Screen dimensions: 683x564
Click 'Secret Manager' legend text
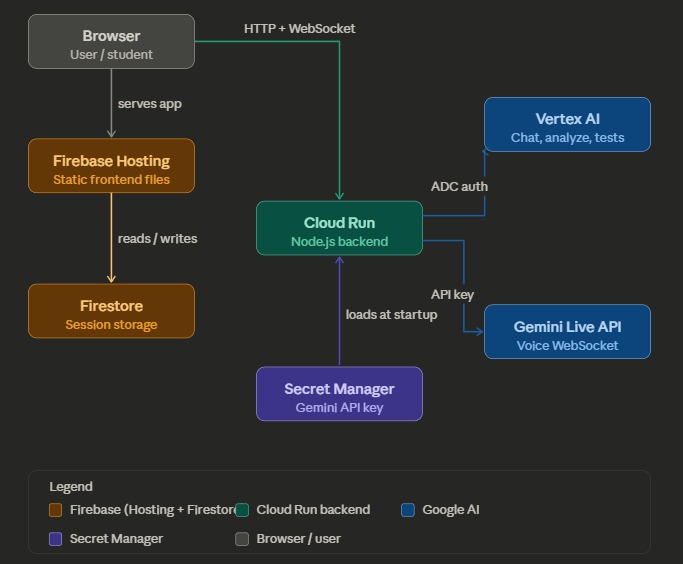(116, 539)
